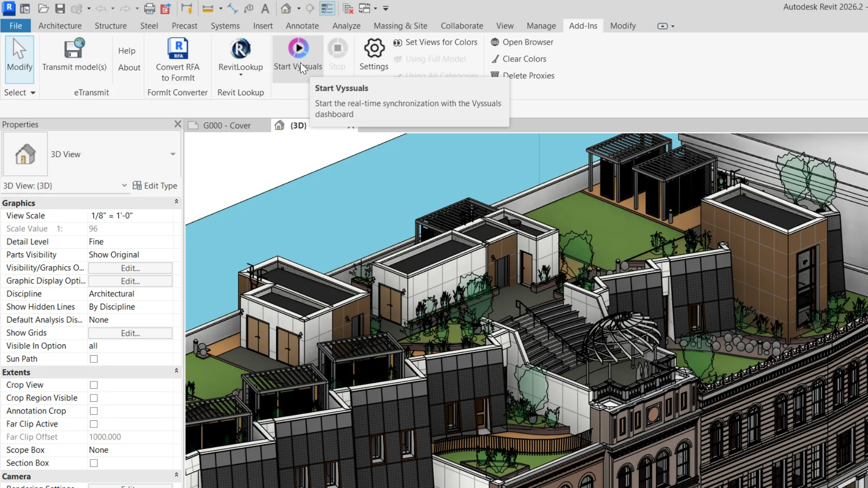Open Transmit model(s) tool
This screenshot has height=488, width=868.
[74, 48]
